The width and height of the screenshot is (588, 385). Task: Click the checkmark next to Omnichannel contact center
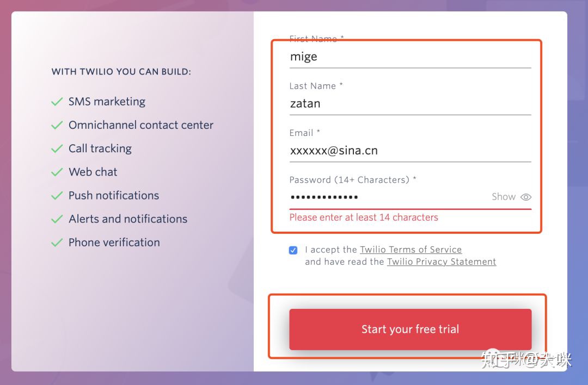tap(57, 125)
